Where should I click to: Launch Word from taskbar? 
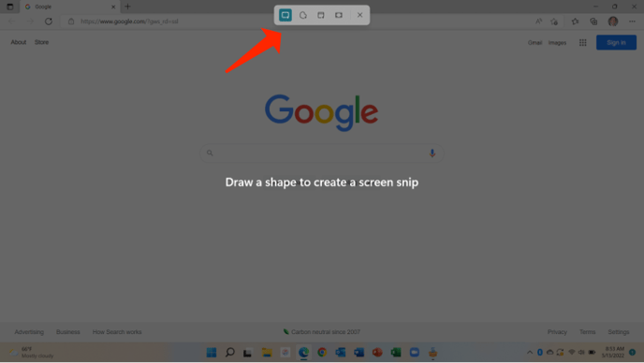[359, 353]
